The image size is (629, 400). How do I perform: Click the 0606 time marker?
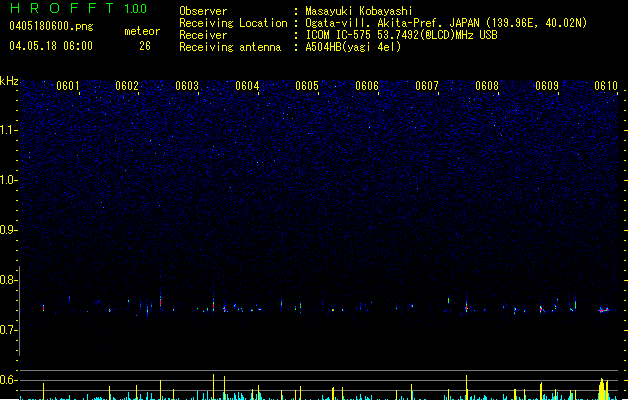coord(367,86)
